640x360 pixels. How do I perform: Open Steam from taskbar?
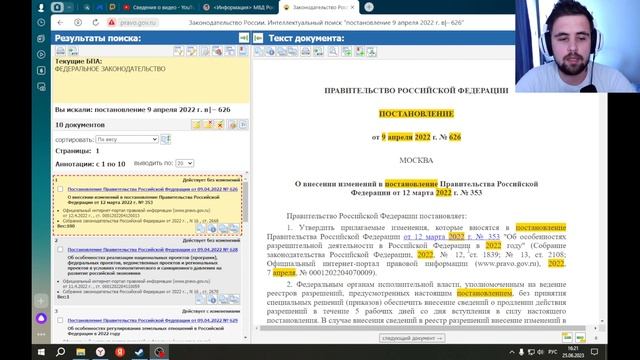tap(139, 352)
